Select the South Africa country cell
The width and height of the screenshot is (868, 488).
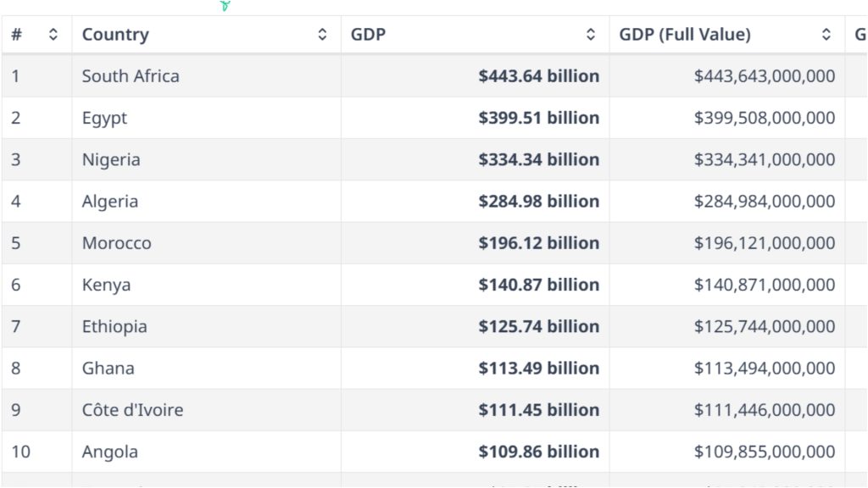pyautogui.click(x=131, y=76)
